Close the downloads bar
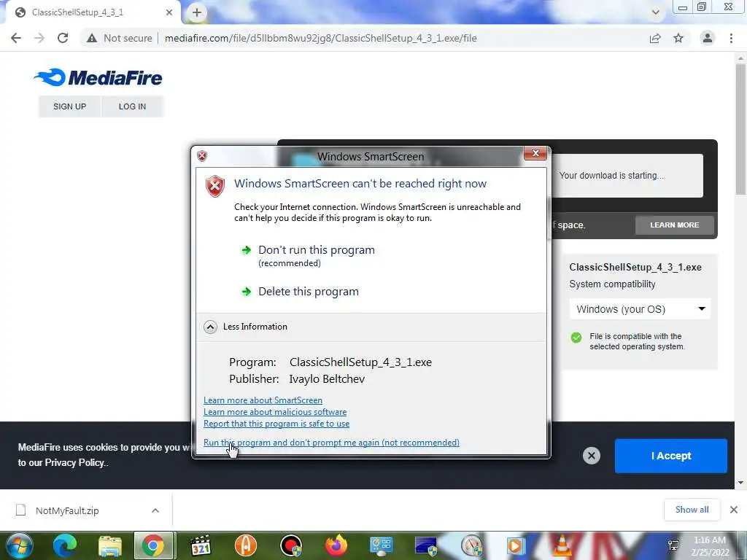 click(x=734, y=510)
